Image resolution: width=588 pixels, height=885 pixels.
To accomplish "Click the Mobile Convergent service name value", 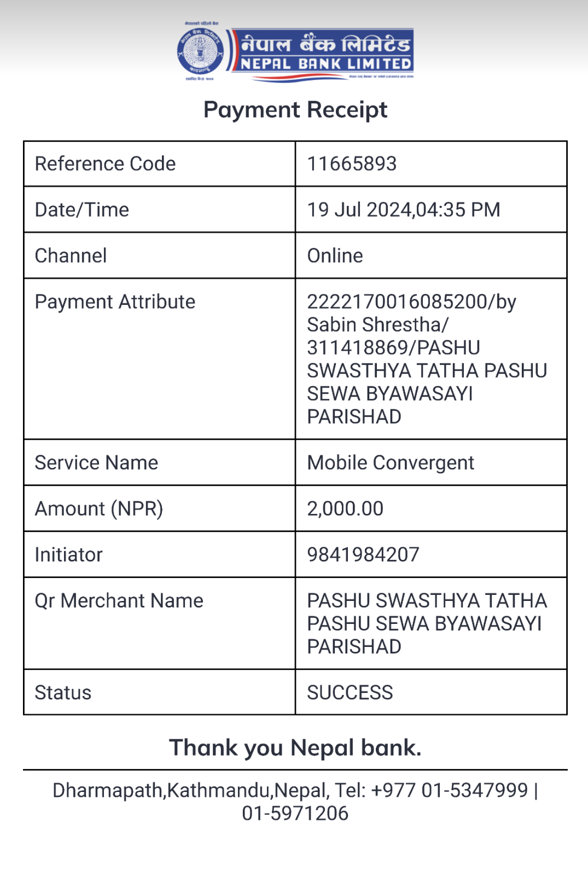I will pos(391,463).
